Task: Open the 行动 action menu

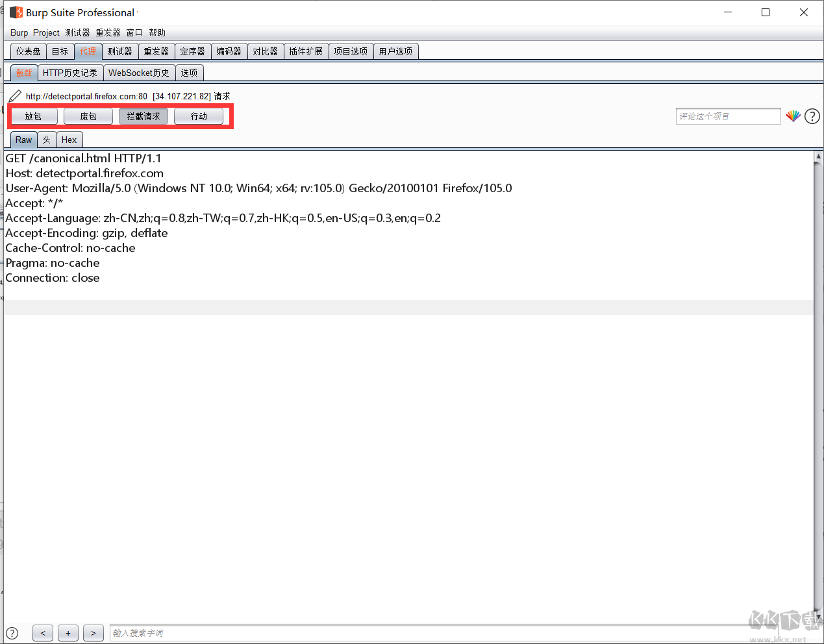Action: click(x=199, y=116)
